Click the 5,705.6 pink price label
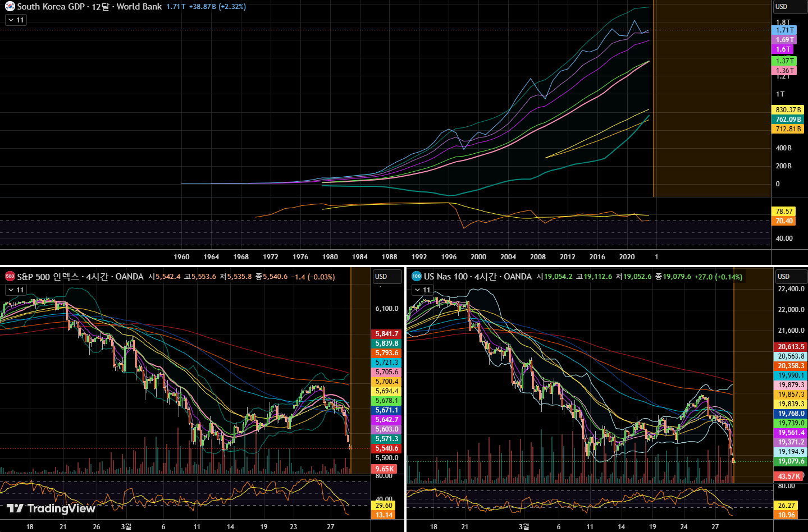 386,372
